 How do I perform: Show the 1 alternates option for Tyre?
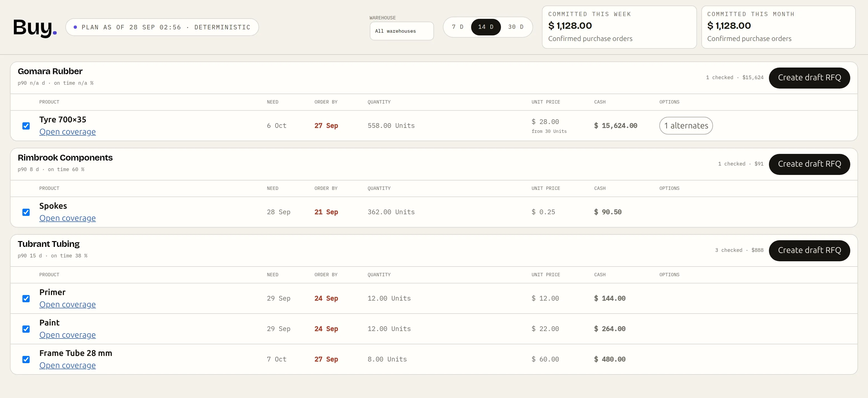[x=686, y=126]
